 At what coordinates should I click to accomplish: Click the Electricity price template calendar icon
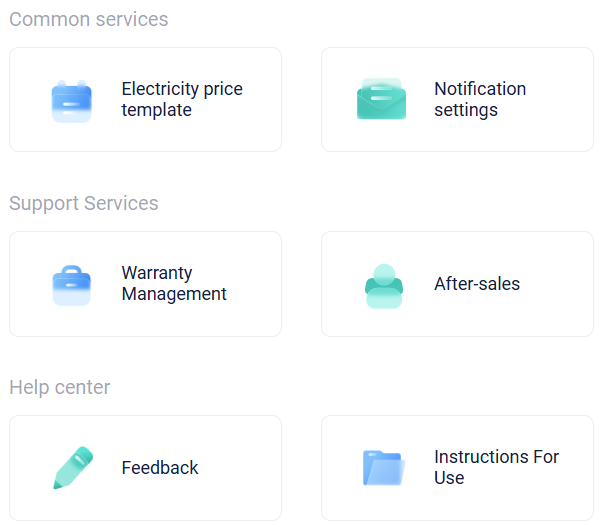click(71, 100)
